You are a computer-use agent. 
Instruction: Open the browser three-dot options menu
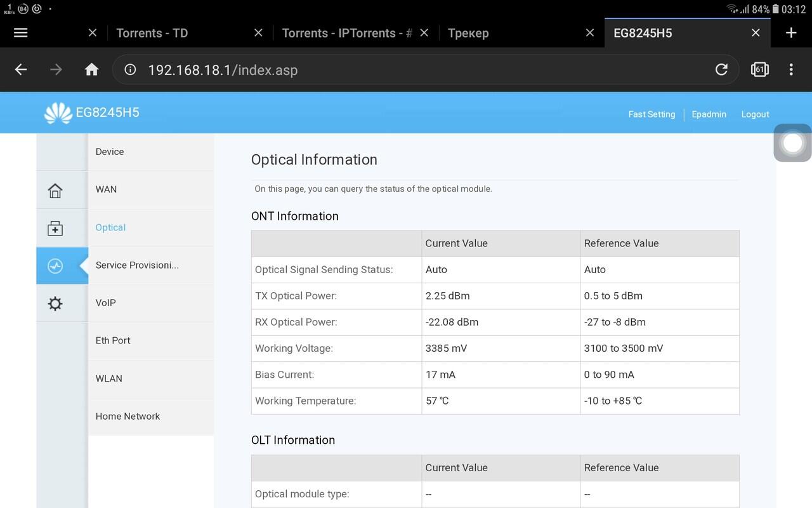click(791, 70)
